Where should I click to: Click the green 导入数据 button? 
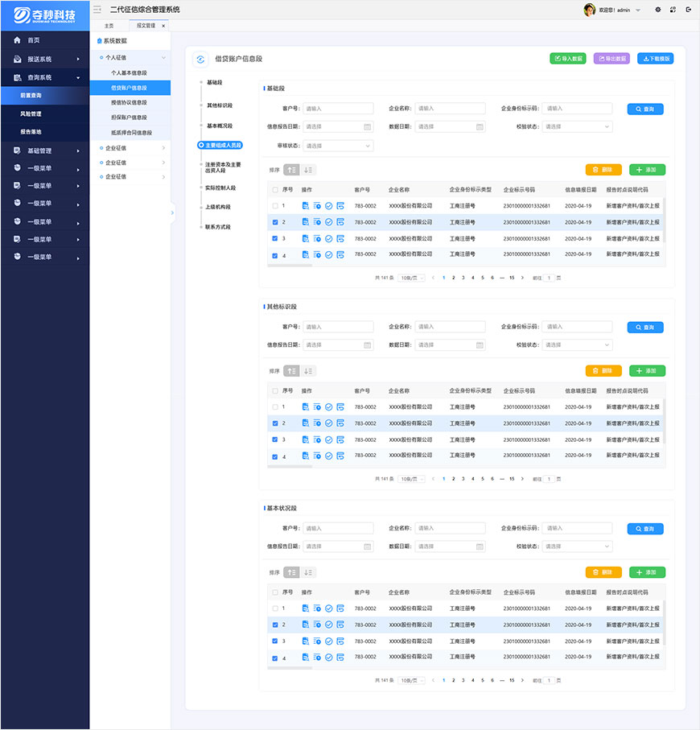(568, 59)
